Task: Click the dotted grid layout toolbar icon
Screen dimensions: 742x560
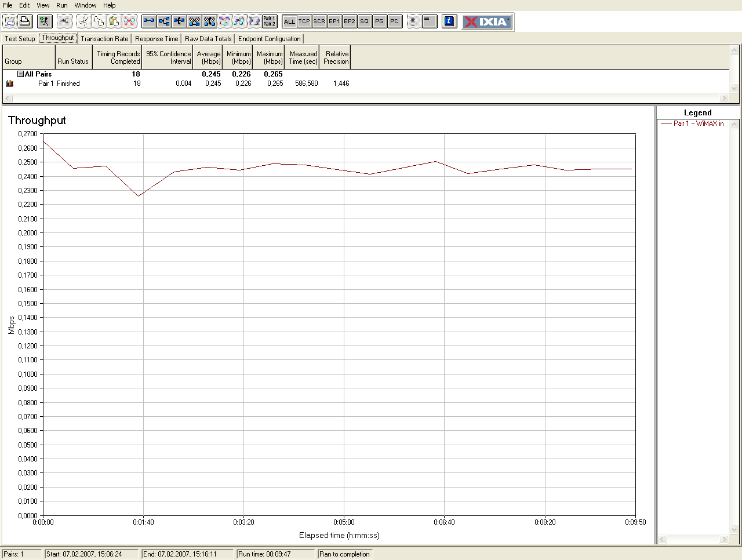Action: (414, 21)
